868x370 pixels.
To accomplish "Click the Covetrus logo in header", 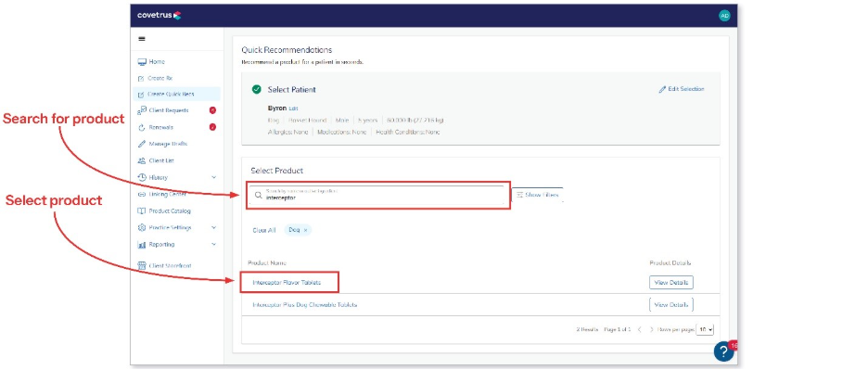I will tap(160, 16).
